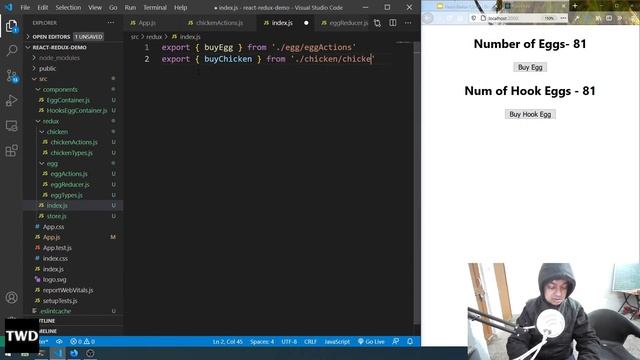Open a new browser tab with plus
Viewport: 640px width, 360px height.
(x=575, y=6)
